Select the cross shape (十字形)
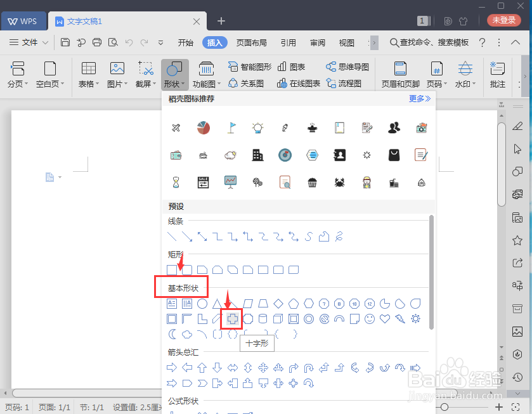This screenshot has width=532, height=414. pyautogui.click(x=231, y=318)
